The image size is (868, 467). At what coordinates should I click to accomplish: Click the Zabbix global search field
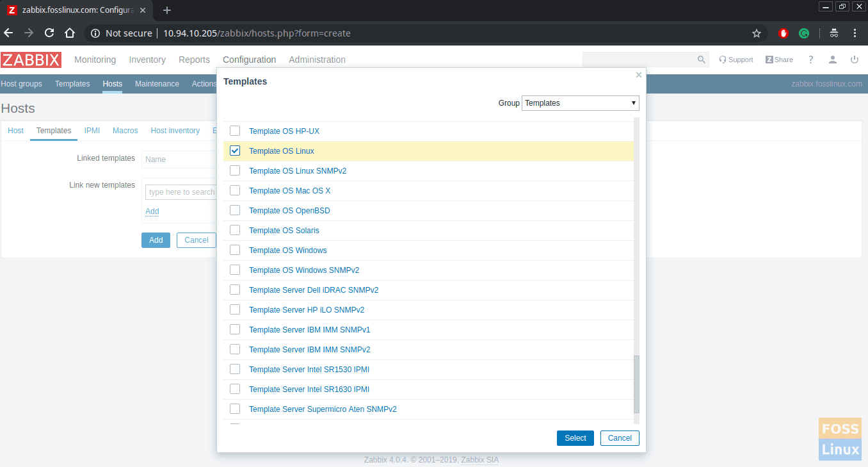pos(646,60)
